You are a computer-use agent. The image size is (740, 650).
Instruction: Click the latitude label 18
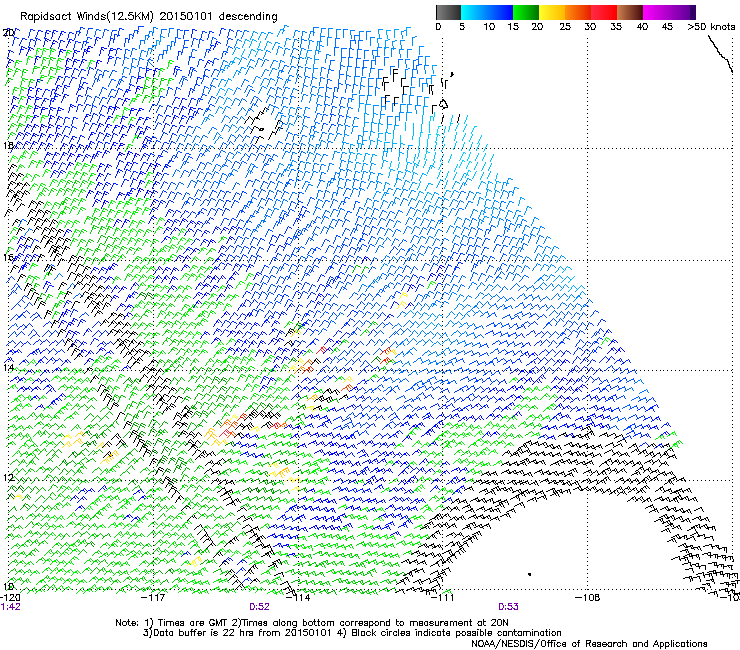pos(8,145)
